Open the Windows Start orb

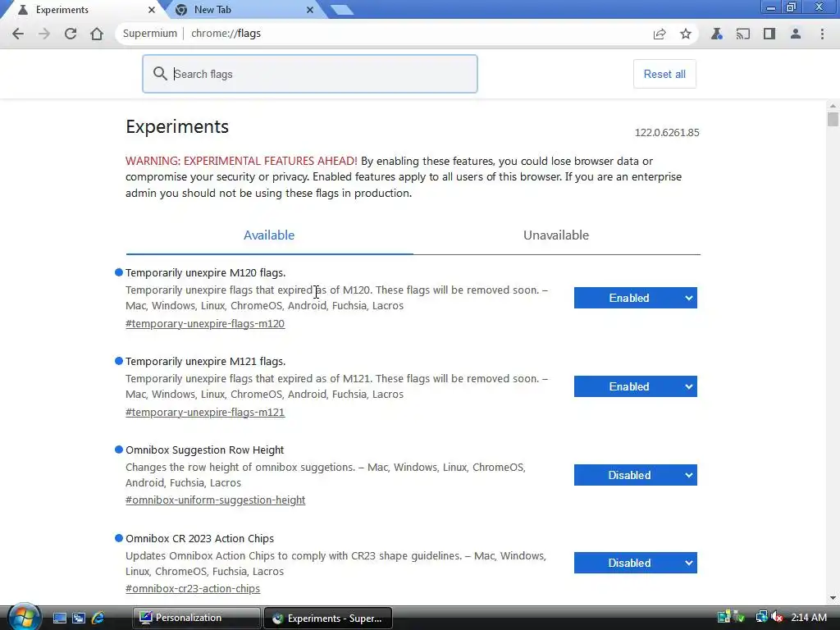(x=24, y=617)
